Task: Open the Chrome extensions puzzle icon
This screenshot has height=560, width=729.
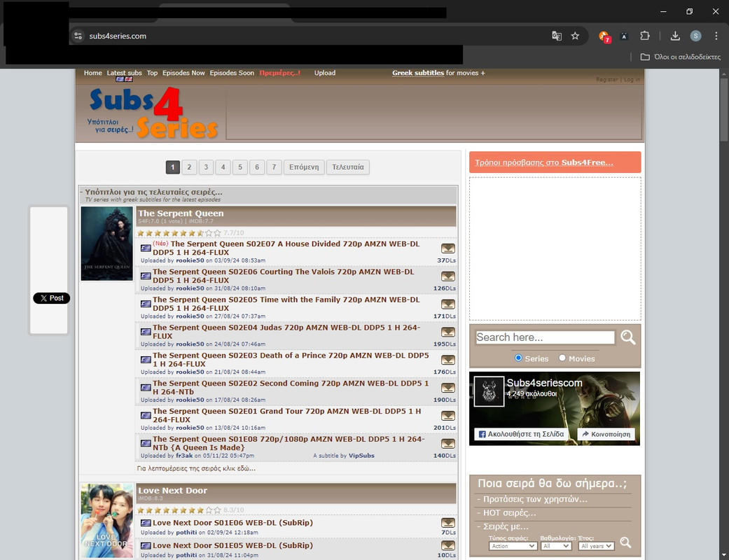Action: 644,36
